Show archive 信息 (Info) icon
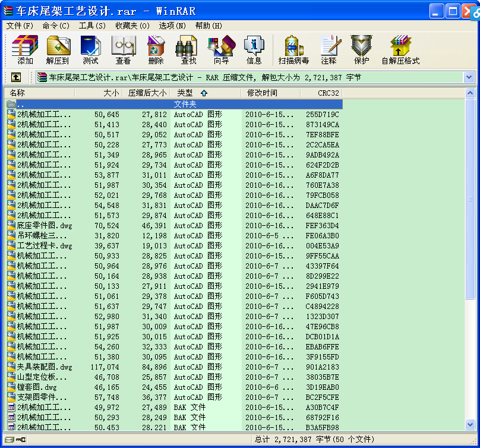Screen dimensions: 480x448 click(x=254, y=49)
